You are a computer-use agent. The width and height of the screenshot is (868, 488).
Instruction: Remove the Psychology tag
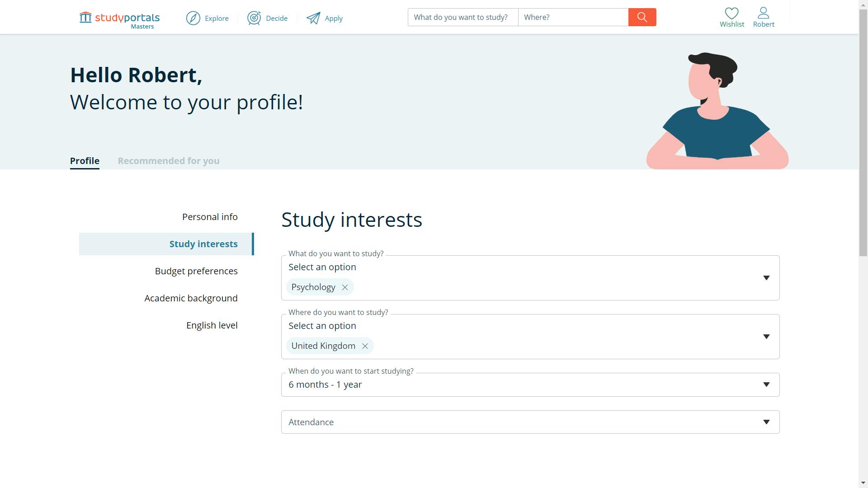tap(345, 287)
